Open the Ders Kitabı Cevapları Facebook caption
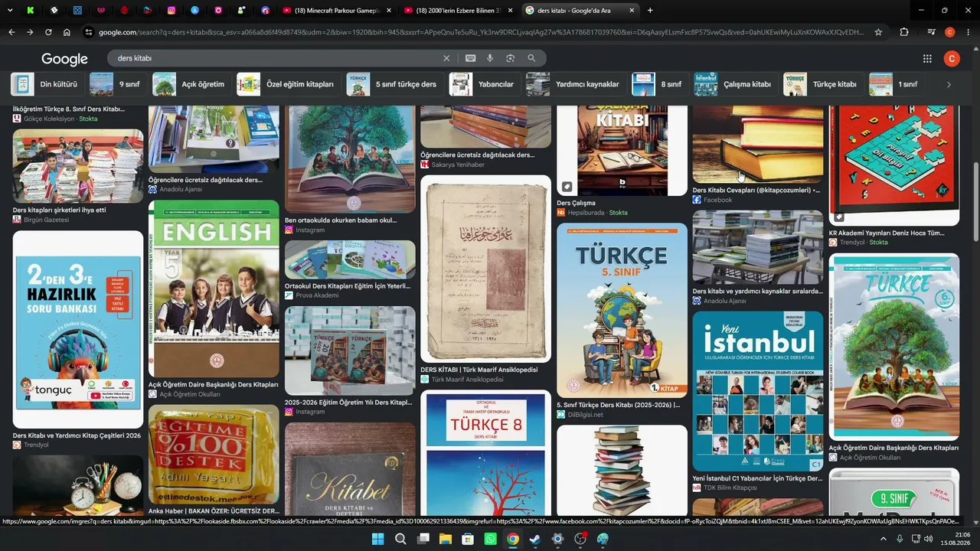Image resolution: width=980 pixels, height=551 pixels. click(756, 190)
